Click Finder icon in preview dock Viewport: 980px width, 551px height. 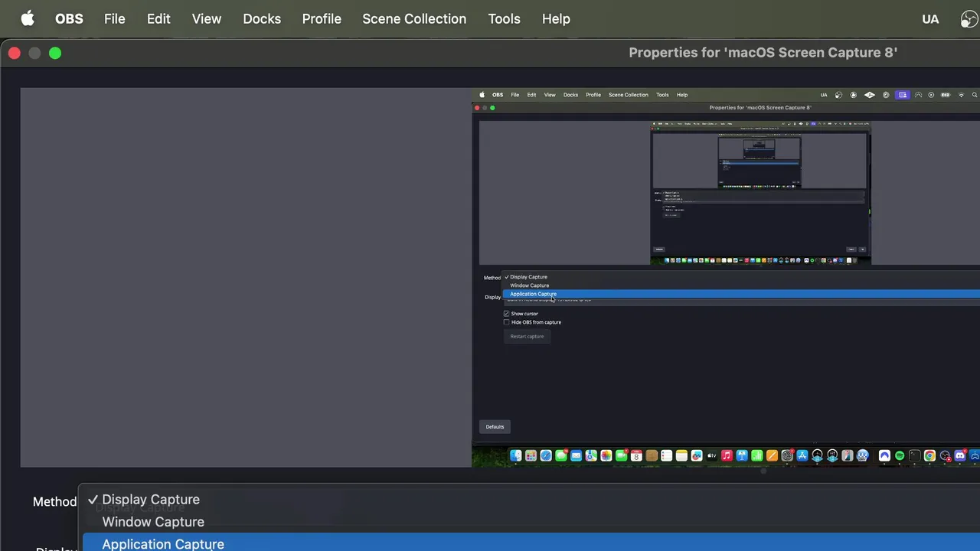(515, 455)
